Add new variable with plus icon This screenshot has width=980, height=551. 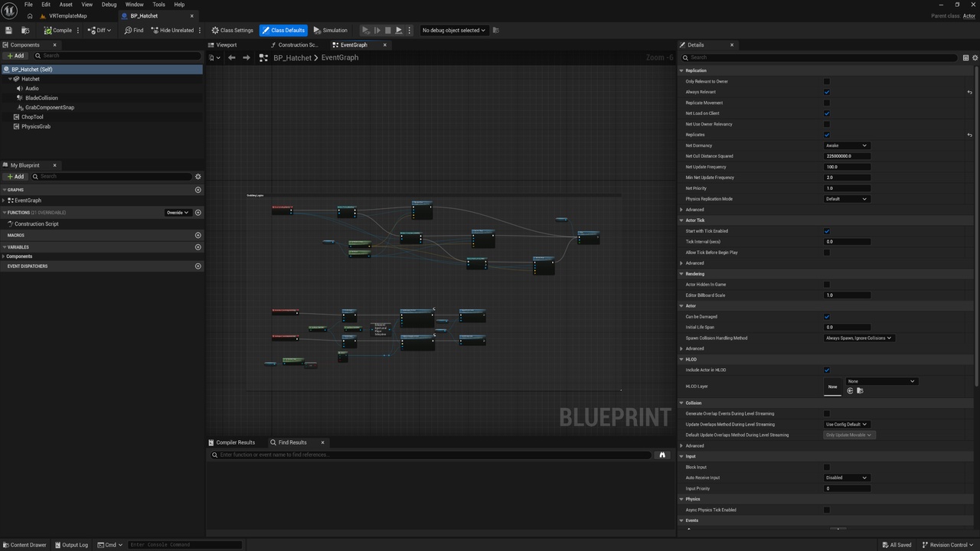tap(198, 247)
